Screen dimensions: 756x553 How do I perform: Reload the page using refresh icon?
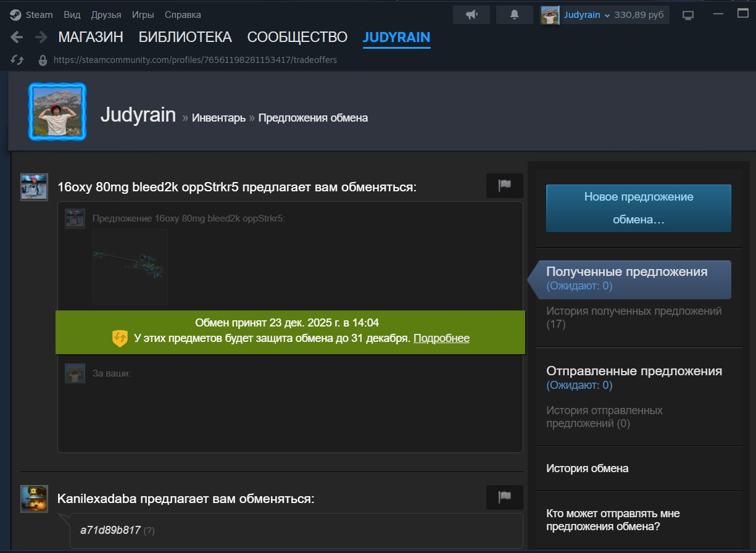pyautogui.click(x=17, y=59)
